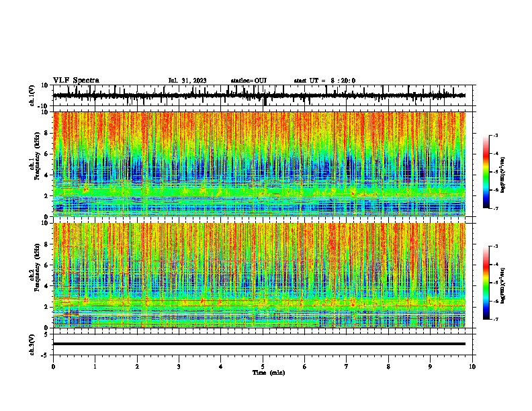Viewport: 532px width, 411px height.
Task: Click the '2' kHz tick of ch.1 spectrogram
Action: (47, 196)
